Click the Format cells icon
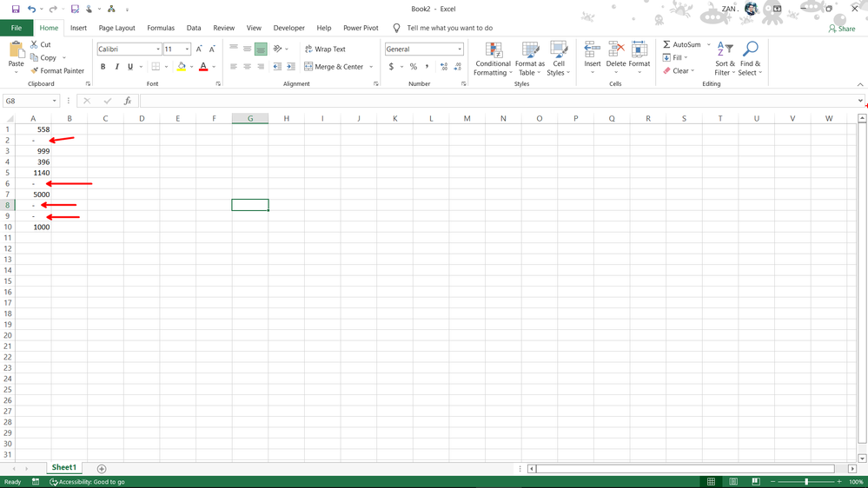This screenshot has height=488, width=868. [x=639, y=49]
